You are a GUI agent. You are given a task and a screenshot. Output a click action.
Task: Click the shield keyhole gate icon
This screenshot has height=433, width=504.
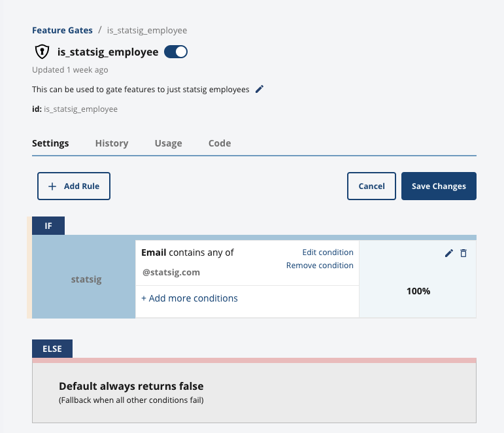pyautogui.click(x=42, y=52)
